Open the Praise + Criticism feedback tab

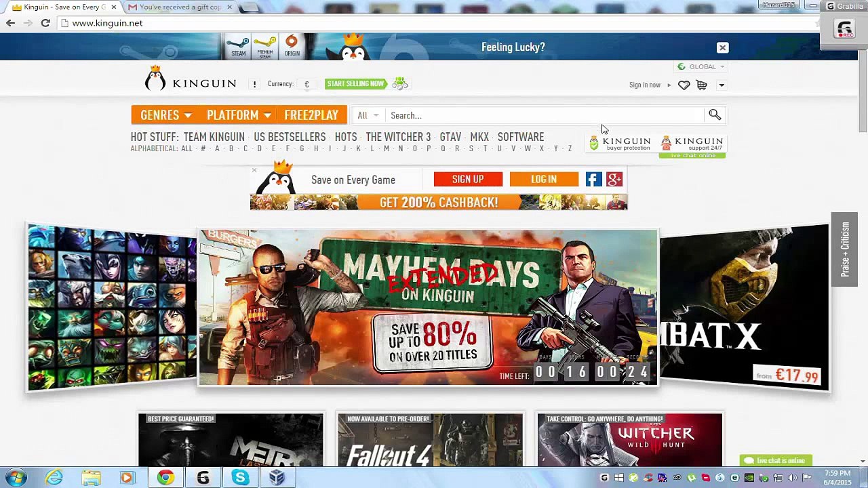(845, 249)
